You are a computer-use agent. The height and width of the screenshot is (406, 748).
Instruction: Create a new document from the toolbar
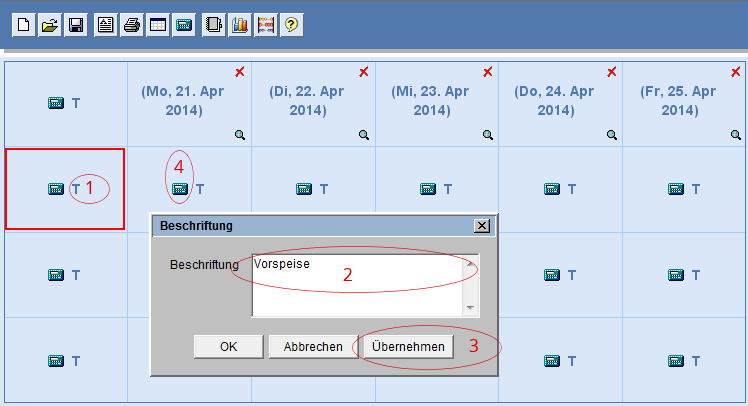pyautogui.click(x=23, y=24)
